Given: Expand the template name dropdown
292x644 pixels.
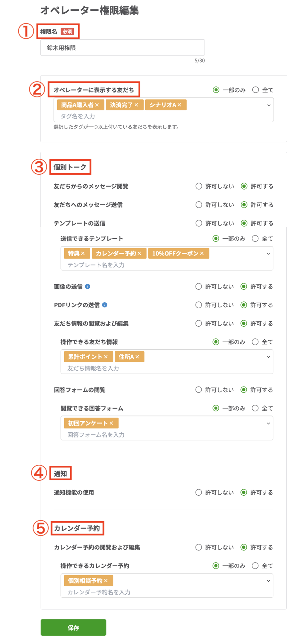Looking at the screenshot, I should click(x=269, y=253).
